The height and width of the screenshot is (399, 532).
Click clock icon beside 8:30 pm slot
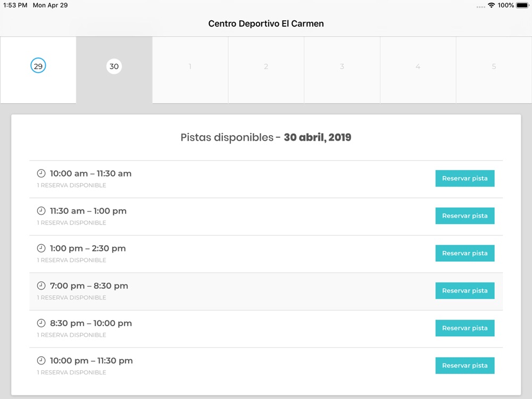coord(41,323)
